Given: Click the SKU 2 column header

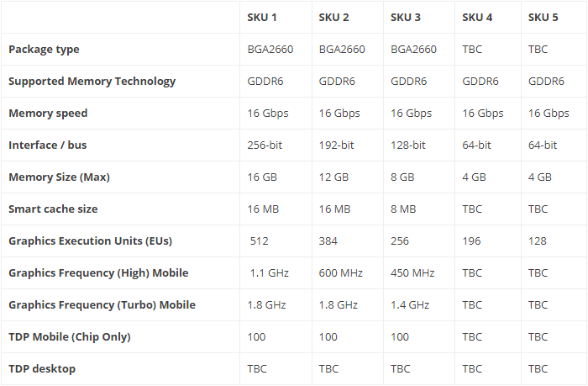Looking at the screenshot, I should point(333,18).
